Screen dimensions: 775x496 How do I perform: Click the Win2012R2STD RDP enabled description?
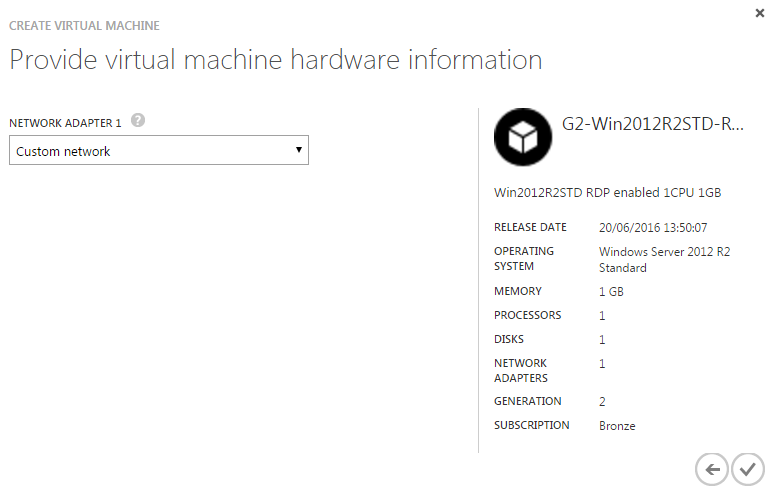click(607, 193)
